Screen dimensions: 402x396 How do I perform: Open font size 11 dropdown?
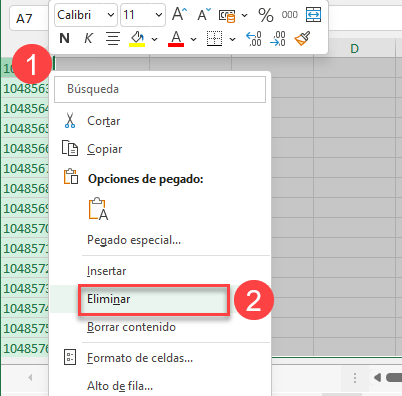click(159, 15)
